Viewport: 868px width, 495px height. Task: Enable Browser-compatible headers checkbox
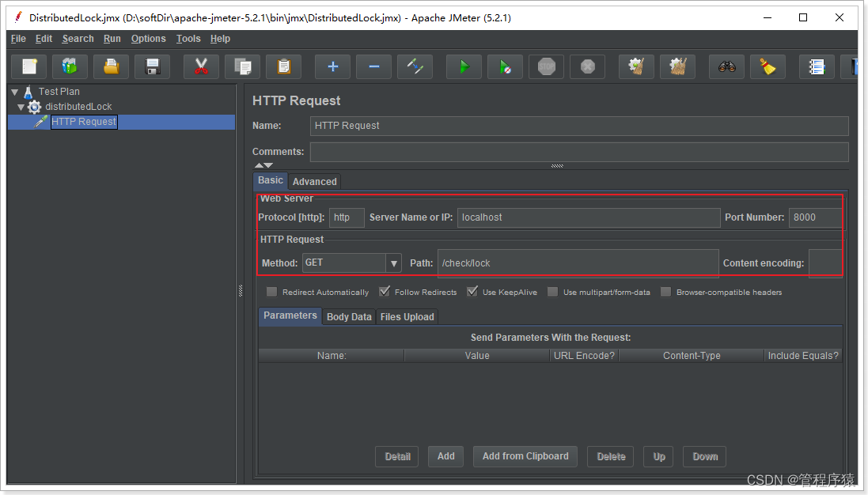[x=666, y=292]
